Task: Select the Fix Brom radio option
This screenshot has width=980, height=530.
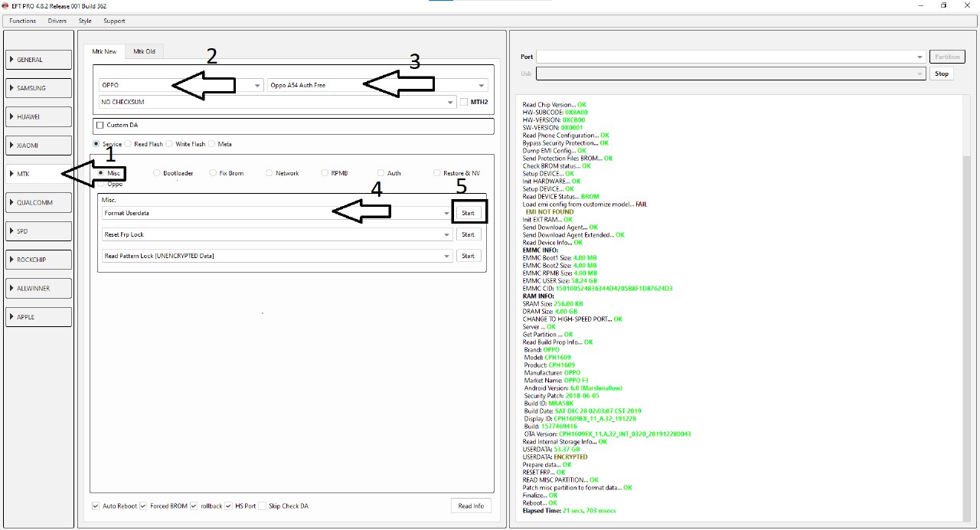Action: tap(213, 173)
